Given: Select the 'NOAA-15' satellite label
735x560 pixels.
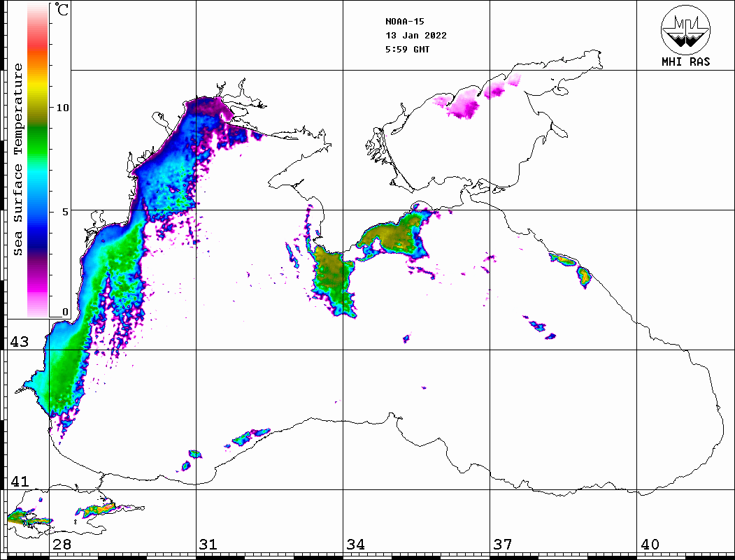Looking at the screenshot, I should pyautogui.click(x=404, y=22).
